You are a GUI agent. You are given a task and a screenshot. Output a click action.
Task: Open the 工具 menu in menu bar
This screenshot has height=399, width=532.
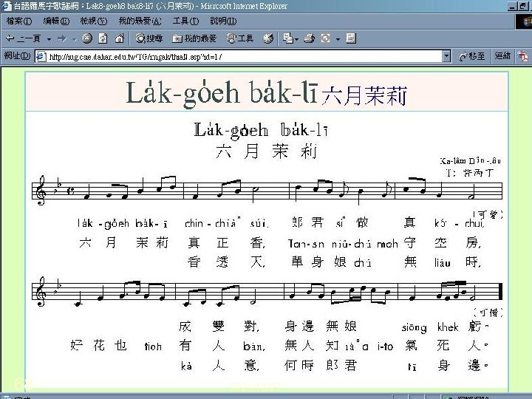(185, 21)
